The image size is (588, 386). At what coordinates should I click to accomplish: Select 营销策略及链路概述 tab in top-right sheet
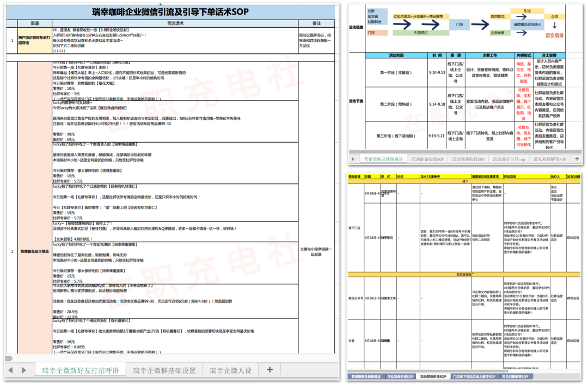tap(383, 160)
